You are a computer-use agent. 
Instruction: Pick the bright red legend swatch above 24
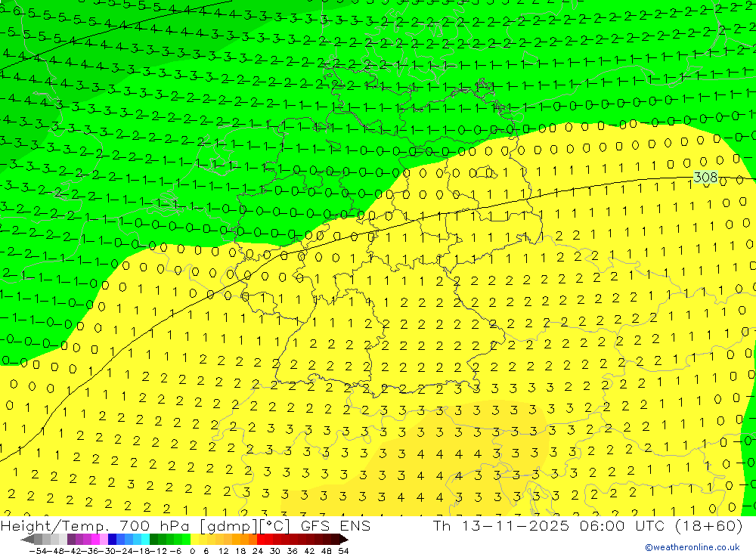[261, 539]
